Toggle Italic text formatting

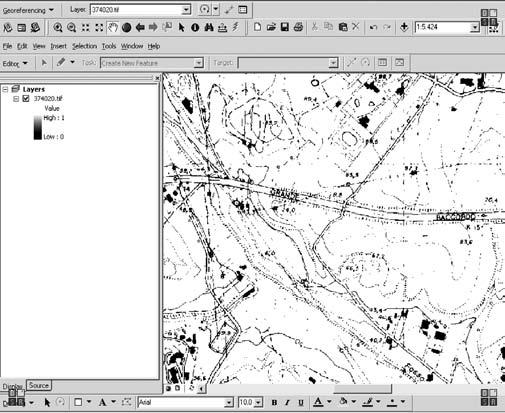point(287,403)
